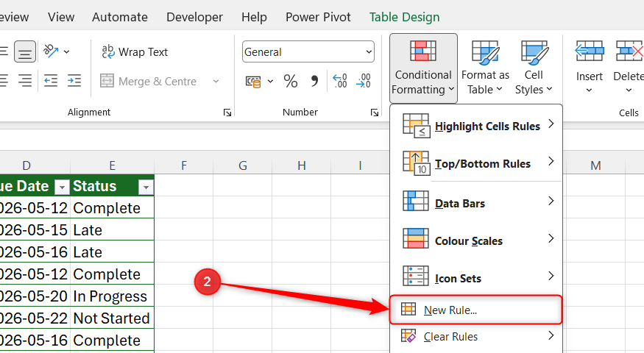Select column E header
Viewport: 644px width, 353px height.
pyautogui.click(x=112, y=165)
